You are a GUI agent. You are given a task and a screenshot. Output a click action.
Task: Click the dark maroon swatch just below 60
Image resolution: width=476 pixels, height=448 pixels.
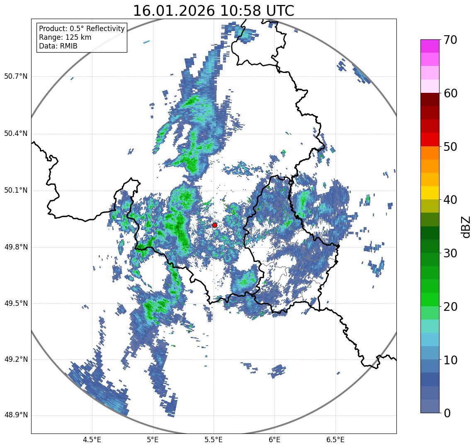[430, 99]
